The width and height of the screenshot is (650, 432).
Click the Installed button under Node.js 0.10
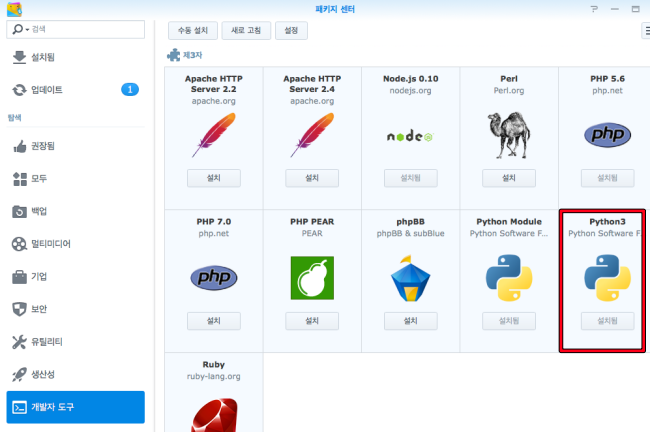410,178
